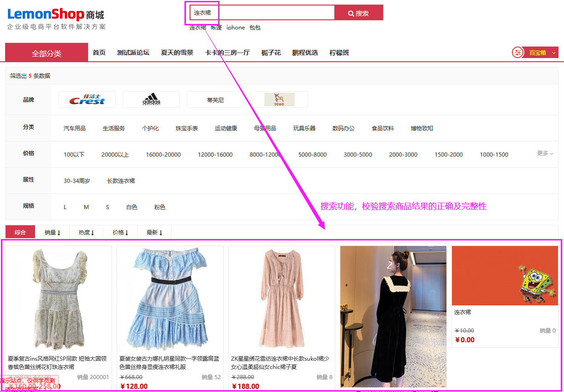Open the iphone hot search link
The image size is (564, 392).
(235, 27)
